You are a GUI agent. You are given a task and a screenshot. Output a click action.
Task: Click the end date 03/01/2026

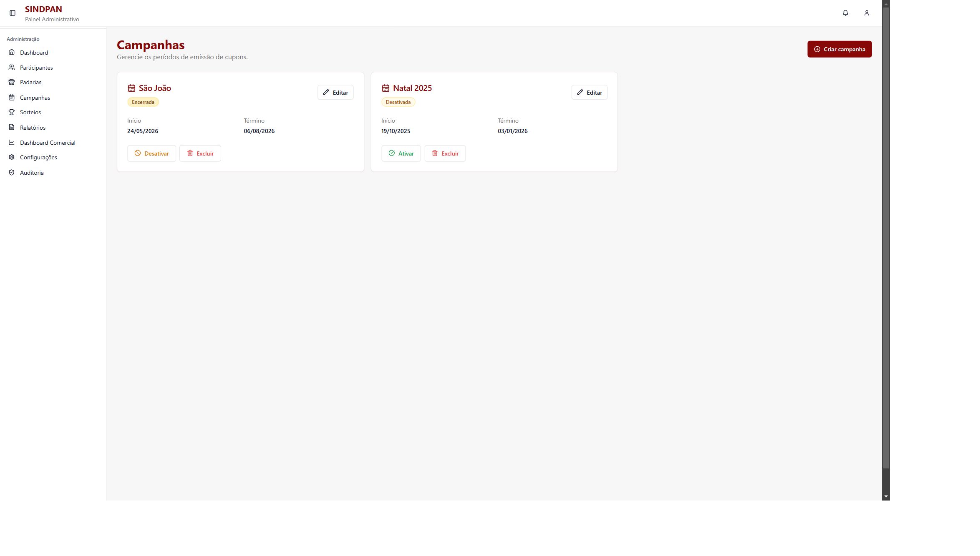coord(512,131)
